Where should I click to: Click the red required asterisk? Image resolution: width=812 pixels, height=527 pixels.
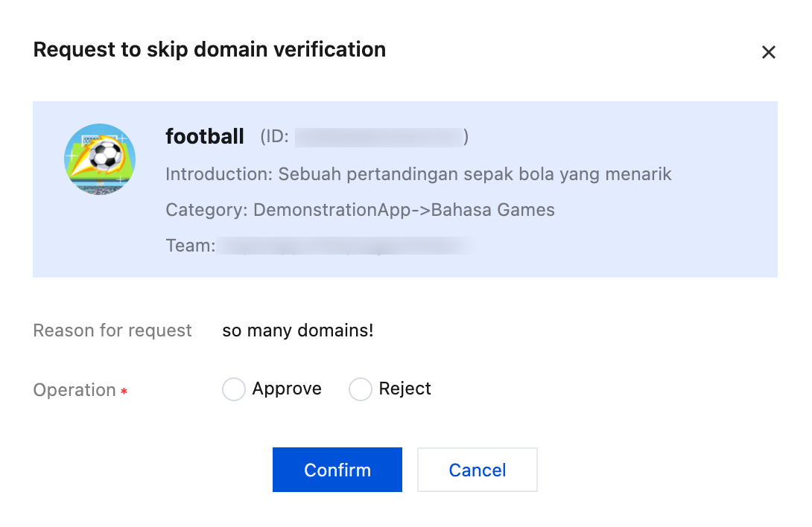(x=124, y=392)
